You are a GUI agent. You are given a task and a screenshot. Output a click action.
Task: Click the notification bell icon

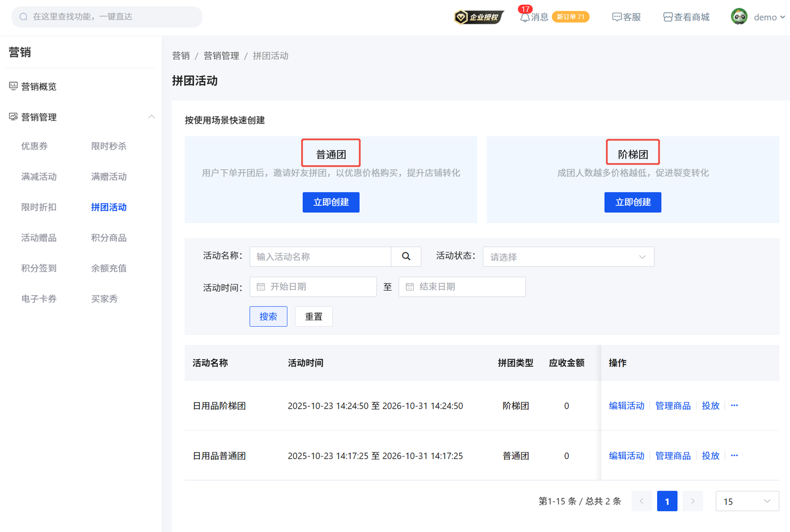(x=525, y=17)
